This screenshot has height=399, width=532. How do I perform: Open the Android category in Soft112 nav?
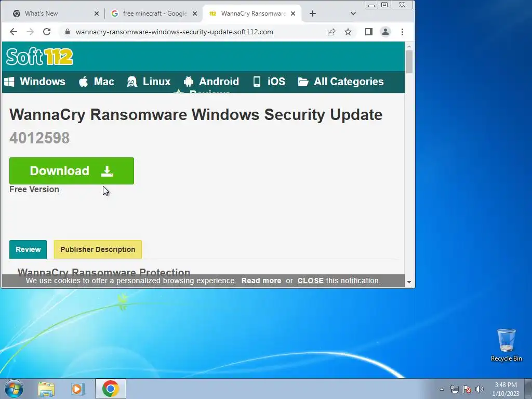point(211,82)
